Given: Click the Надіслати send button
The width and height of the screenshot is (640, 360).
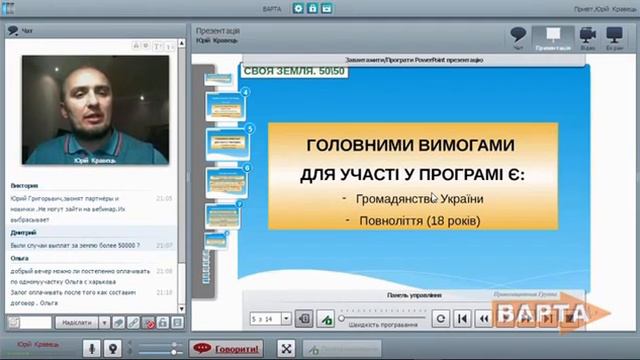Looking at the screenshot, I should [x=76, y=323].
